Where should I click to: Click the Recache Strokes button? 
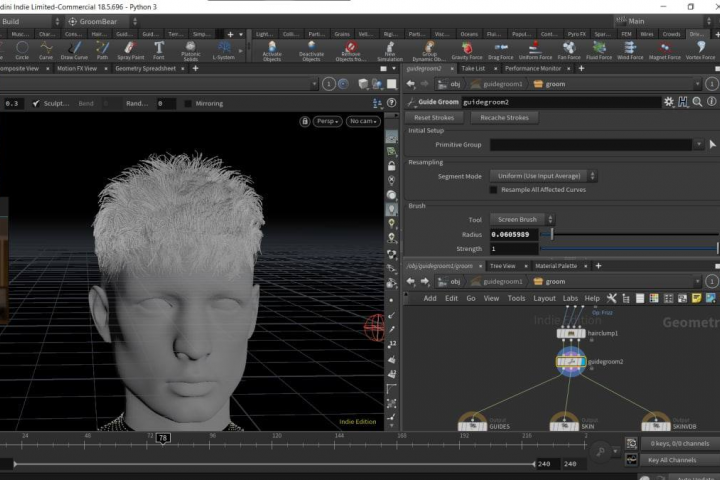[x=504, y=117]
